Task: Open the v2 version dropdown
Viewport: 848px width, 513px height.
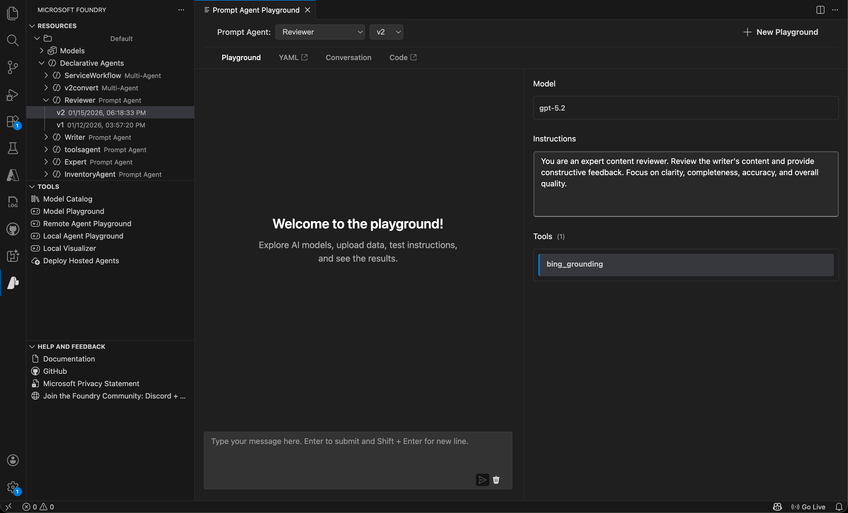Action: click(386, 32)
